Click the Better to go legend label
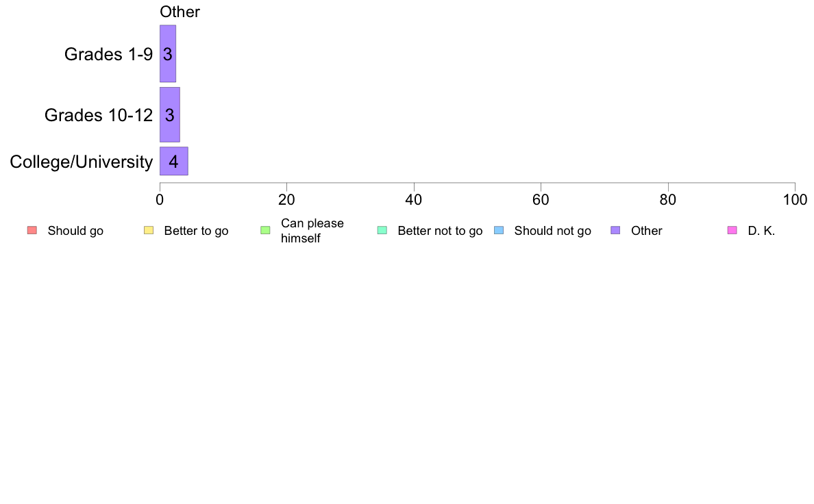Image resolution: width=814 pixels, height=504 pixels. [196, 231]
